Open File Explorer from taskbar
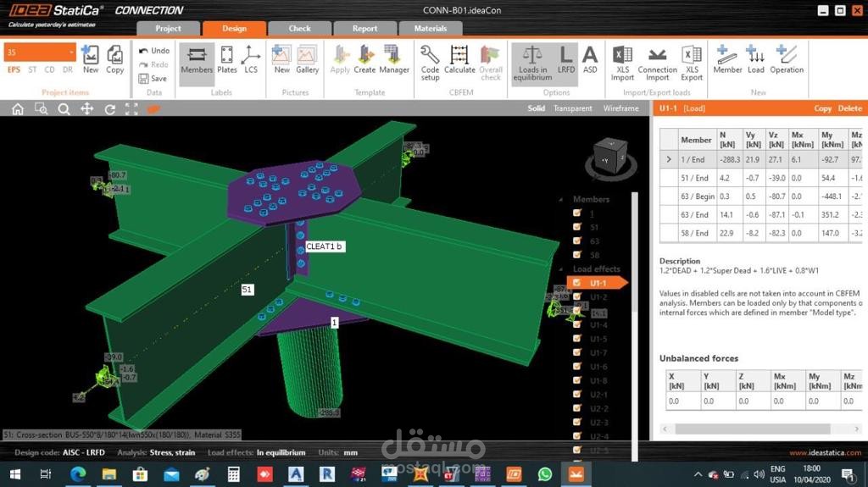 (109, 474)
